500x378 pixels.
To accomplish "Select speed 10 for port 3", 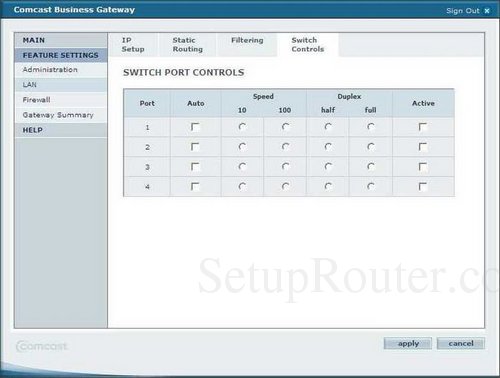I will [242, 167].
